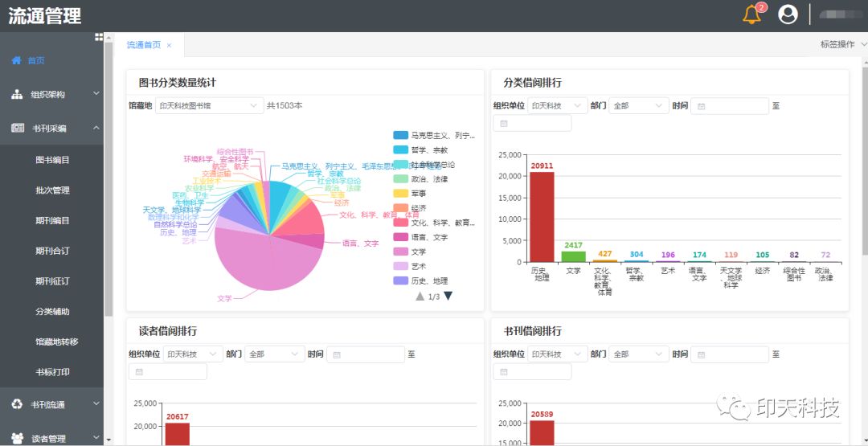Click the 书刊流通 recycle icon

click(x=17, y=404)
